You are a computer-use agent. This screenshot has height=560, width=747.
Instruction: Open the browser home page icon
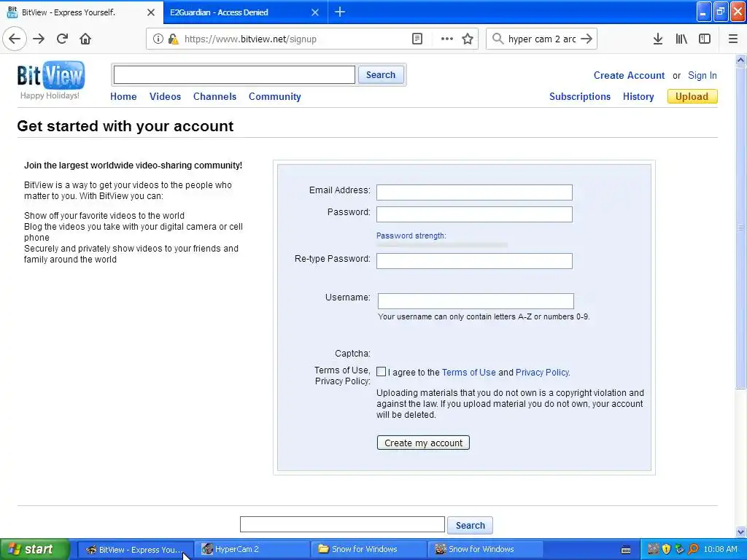click(x=85, y=39)
